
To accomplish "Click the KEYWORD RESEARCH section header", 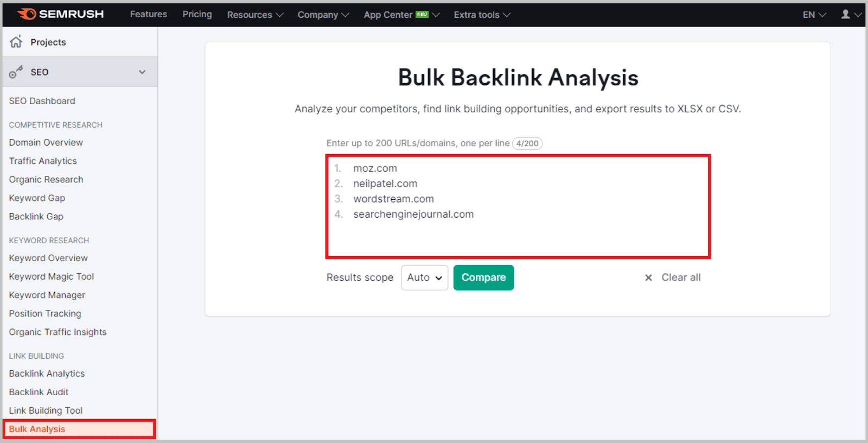I will [x=49, y=241].
